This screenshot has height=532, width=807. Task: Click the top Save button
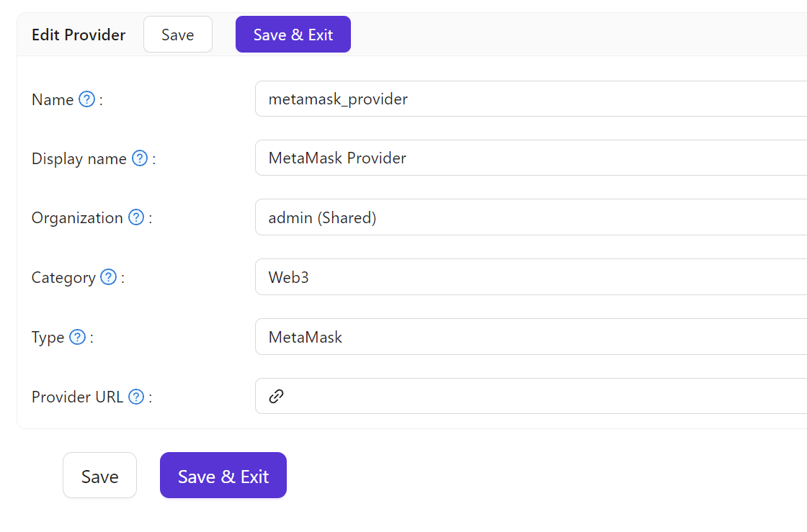[177, 34]
